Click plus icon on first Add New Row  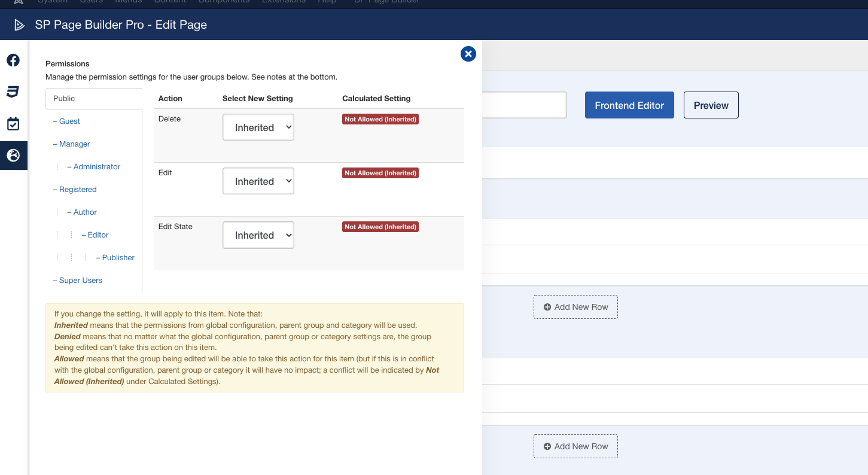point(547,307)
